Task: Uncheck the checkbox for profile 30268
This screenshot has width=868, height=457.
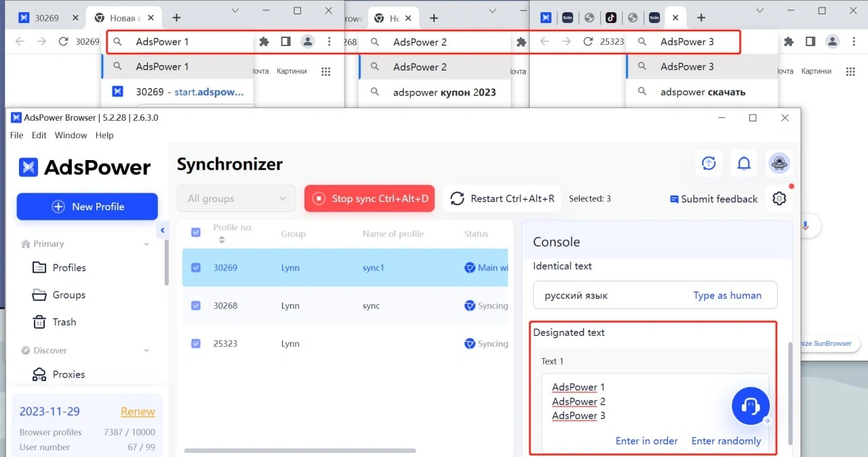Action: (196, 306)
